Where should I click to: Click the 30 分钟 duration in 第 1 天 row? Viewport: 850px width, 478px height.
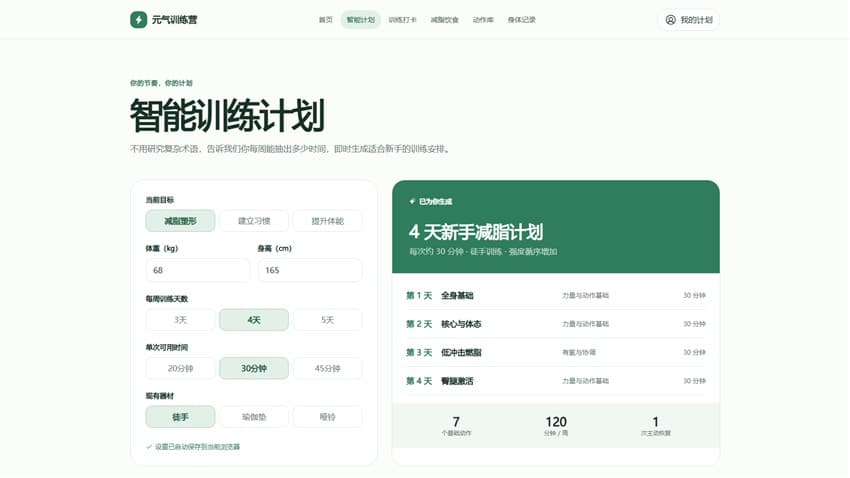click(x=694, y=295)
